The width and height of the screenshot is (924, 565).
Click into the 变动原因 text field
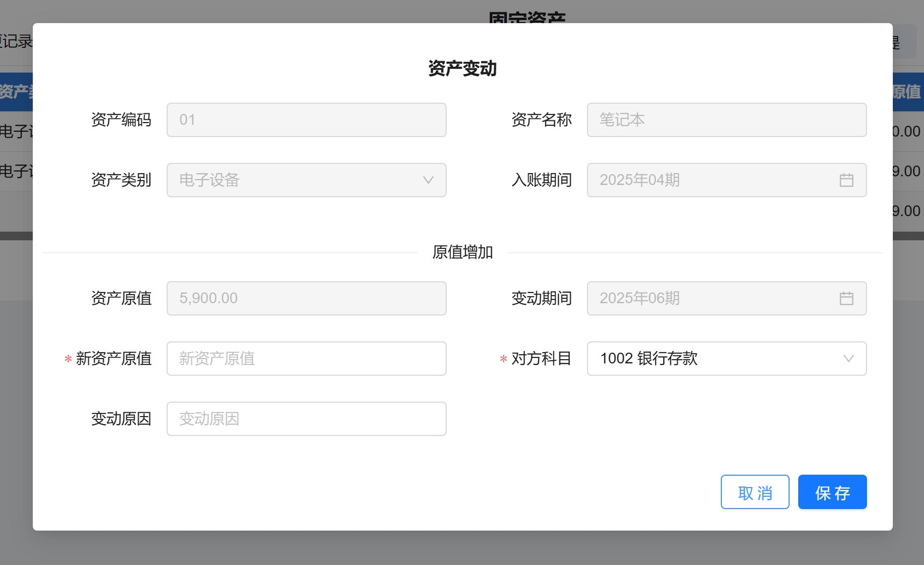(306, 419)
